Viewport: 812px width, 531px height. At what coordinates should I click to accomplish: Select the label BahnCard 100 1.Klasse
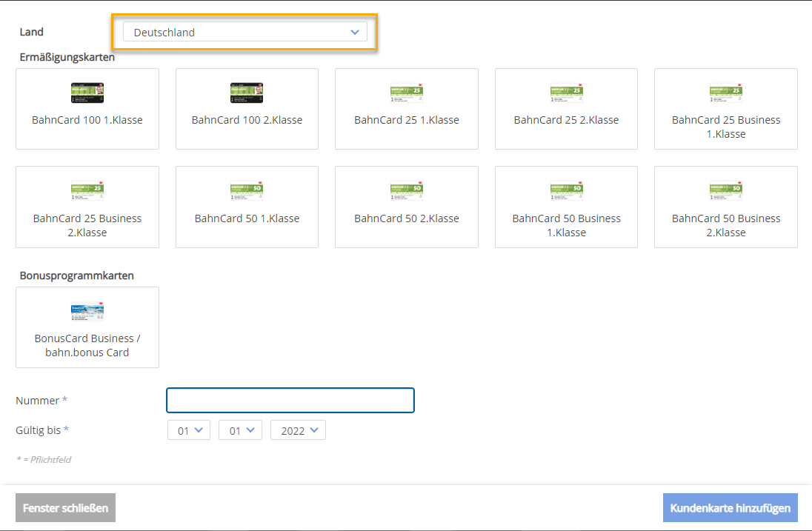coord(87,120)
